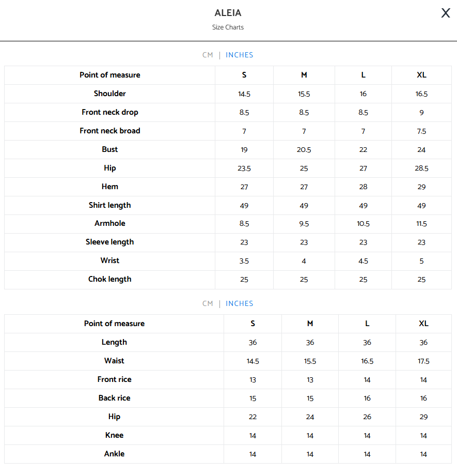Image resolution: width=457 pixels, height=476 pixels.
Task: Select INCHES for the bottom trouser table
Action: click(239, 303)
